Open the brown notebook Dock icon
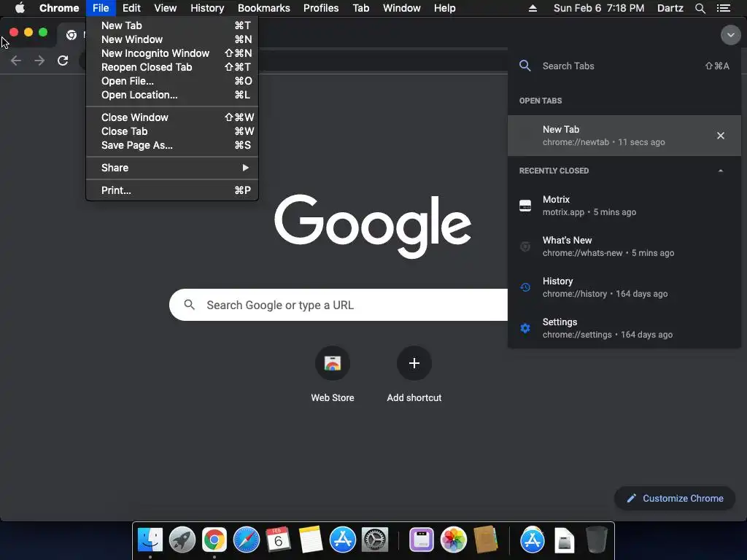 click(x=486, y=540)
